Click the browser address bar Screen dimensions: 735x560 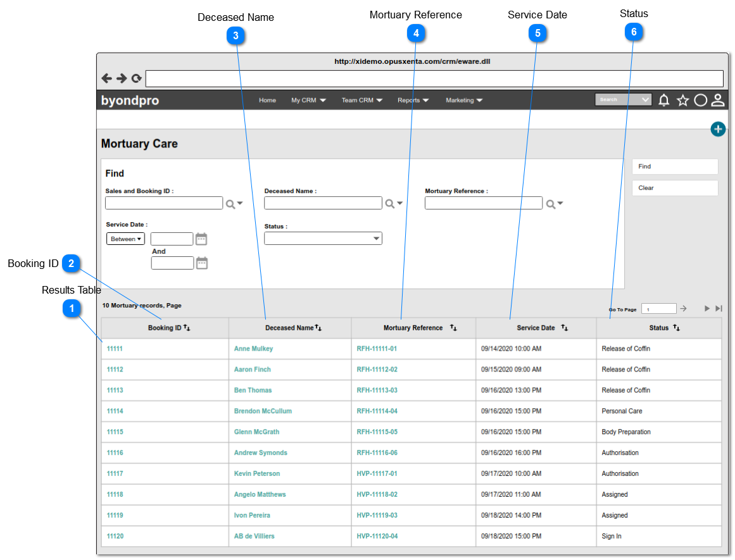(x=434, y=78)
